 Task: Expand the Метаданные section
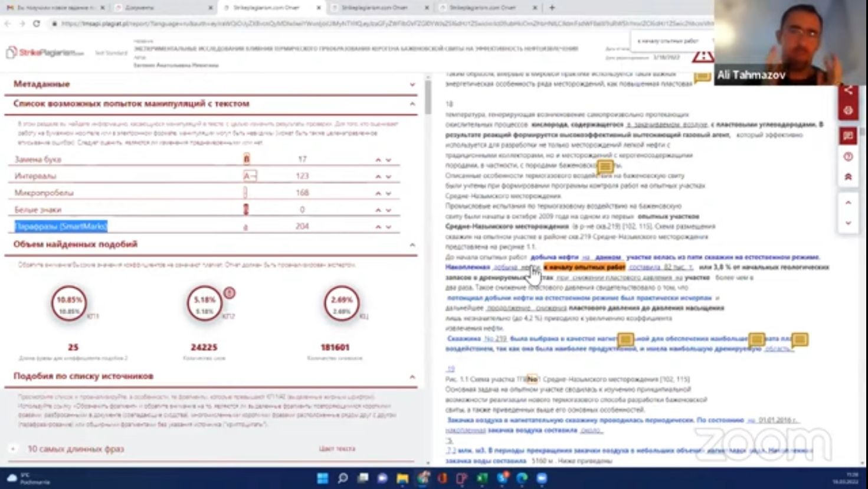(x=412, y=84)
